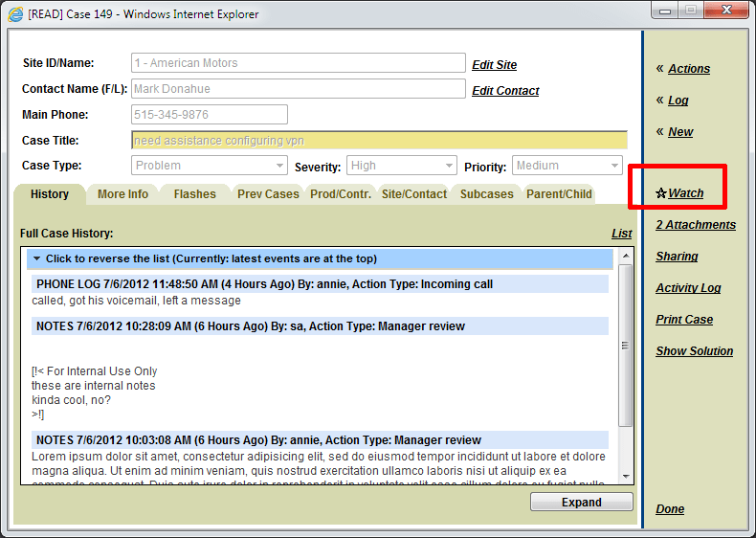Click the history scrollbar down arrow
Image resolution: width=756 pixels, height=538 pixels.
[626, 476]
